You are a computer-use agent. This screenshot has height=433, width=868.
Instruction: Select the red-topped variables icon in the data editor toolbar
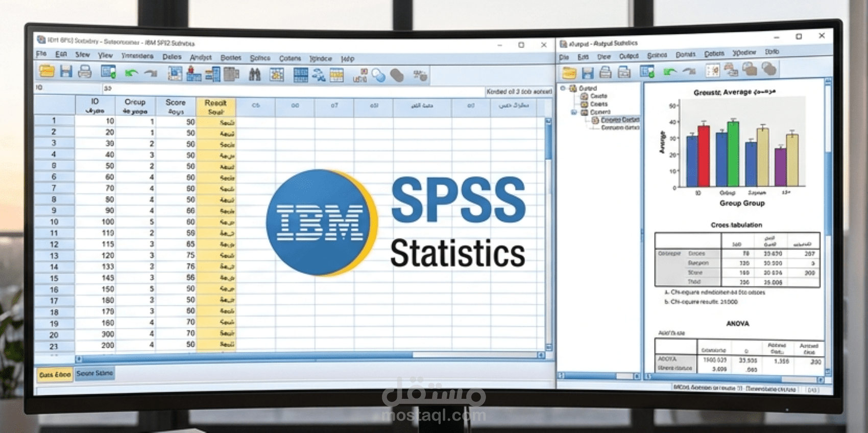194,75
